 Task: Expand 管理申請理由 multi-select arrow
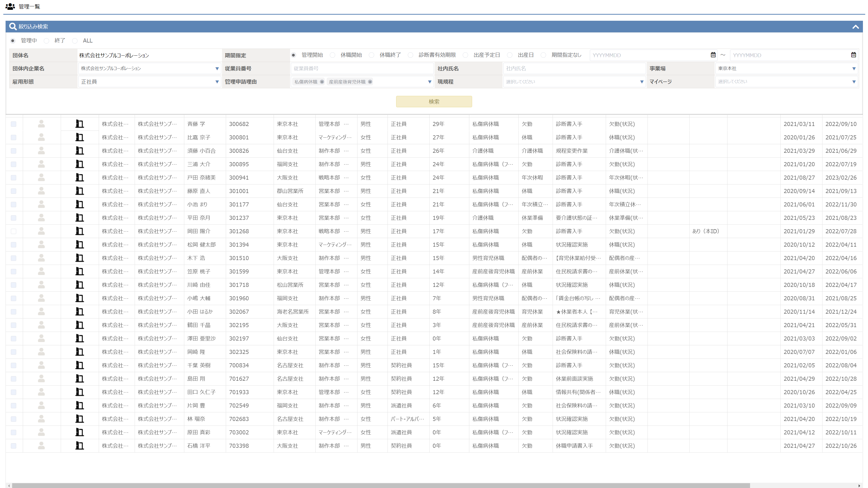click(430, 82)
